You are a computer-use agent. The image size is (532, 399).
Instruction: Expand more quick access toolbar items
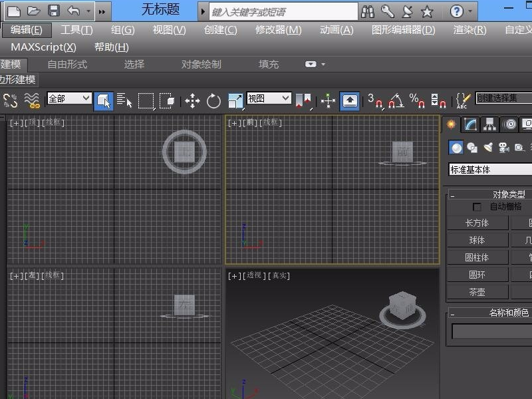pos(102,12)
